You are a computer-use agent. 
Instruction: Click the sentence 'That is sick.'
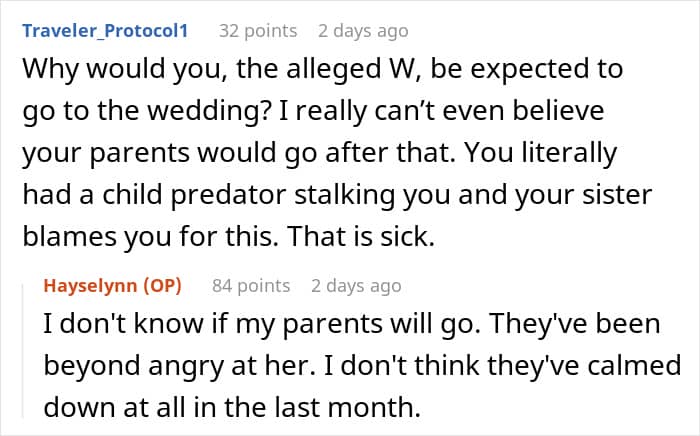pos(361,237)
